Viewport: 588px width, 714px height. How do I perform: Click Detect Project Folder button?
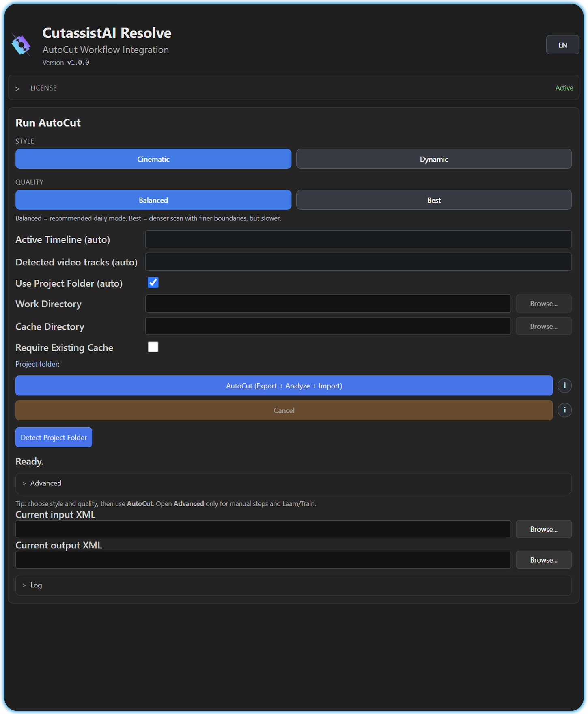[x=54, y=438]
